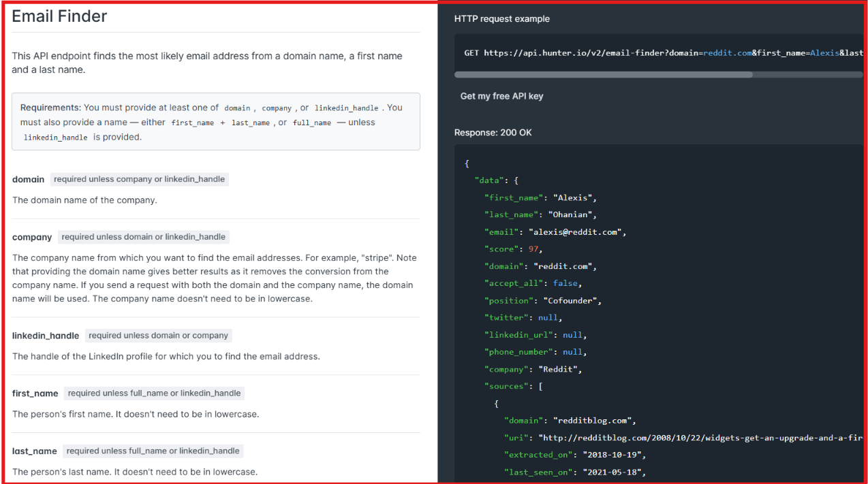Click the 'required unless company or linkedin_handle' badge

click(140, 180)
